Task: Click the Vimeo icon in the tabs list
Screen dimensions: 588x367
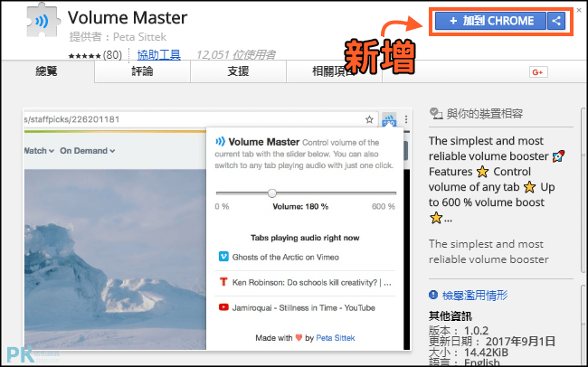Action: point(223,257)
